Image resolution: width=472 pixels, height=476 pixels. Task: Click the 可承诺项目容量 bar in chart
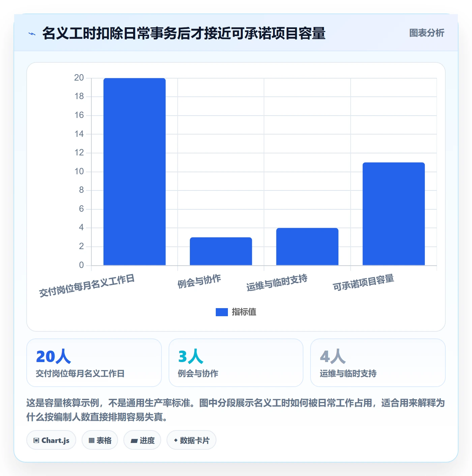pos(394,214)
